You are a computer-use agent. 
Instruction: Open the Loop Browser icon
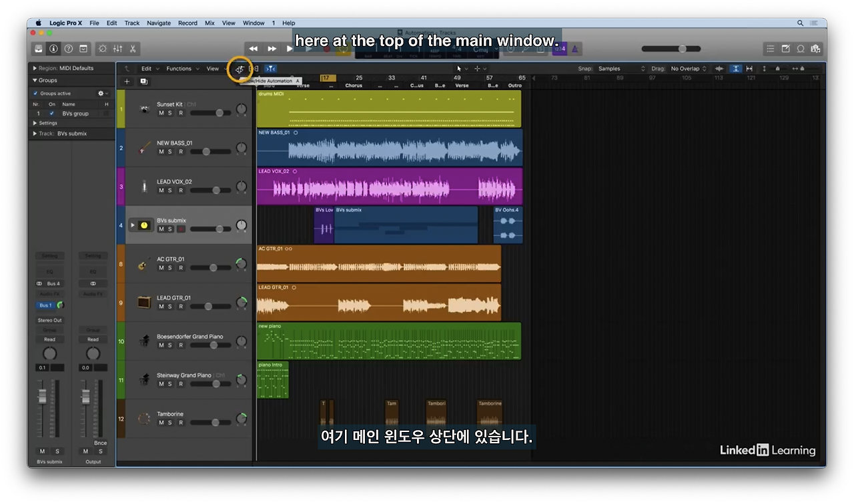800,49
